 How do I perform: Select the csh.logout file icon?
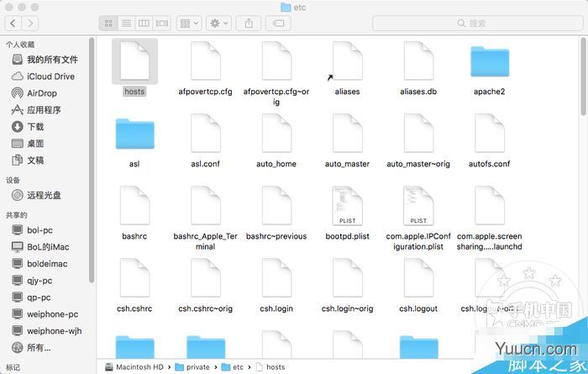coord(418,278)
